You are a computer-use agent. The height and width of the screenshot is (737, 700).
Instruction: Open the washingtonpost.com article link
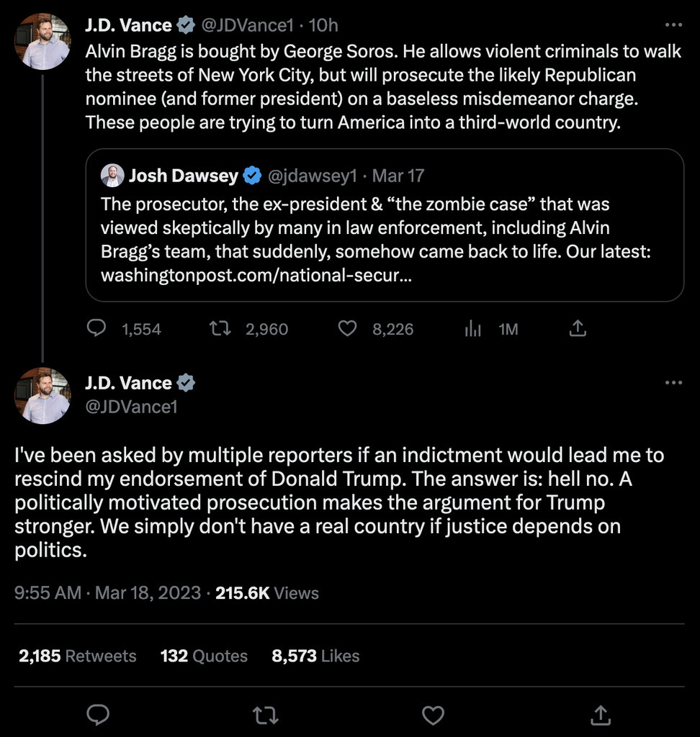pyautogui.click(x=256, y=275)
